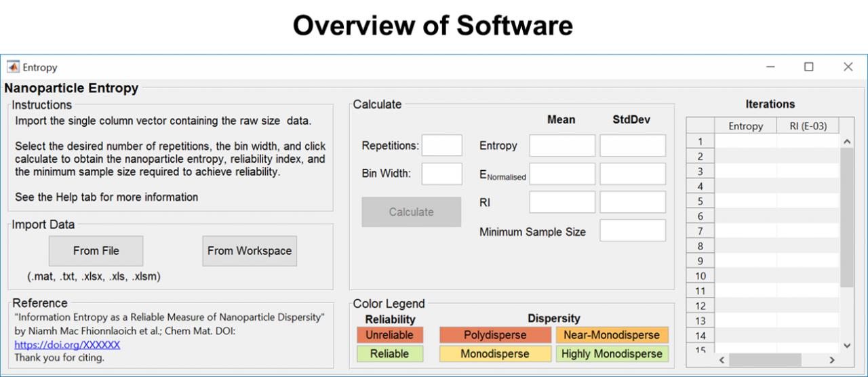
Task: Click the green Highly Monodisperse swatch
Action: click(x=612, y=354)
